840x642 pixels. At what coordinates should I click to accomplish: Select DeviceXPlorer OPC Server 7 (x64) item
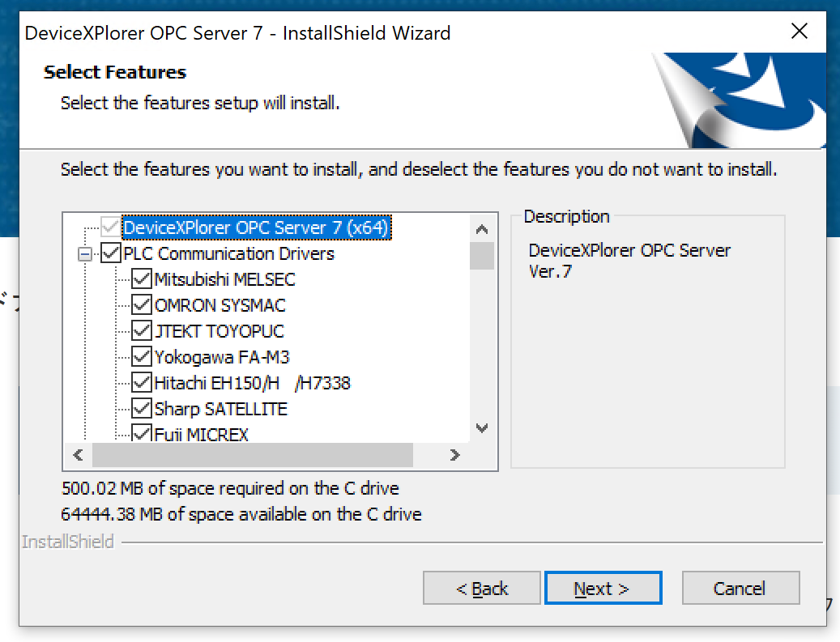click(257, 227)
